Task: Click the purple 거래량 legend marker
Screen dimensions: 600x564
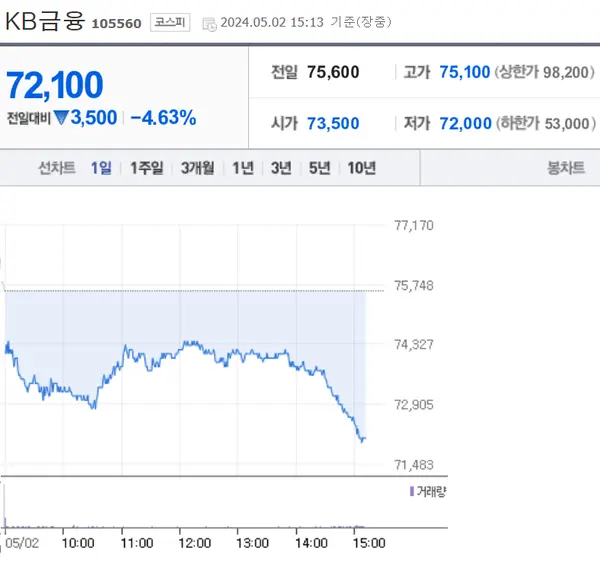Action: click(412, 491)
